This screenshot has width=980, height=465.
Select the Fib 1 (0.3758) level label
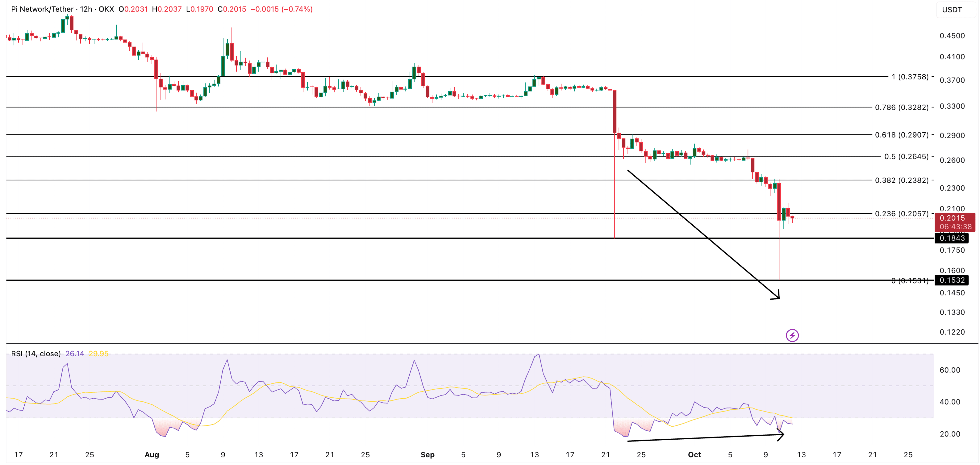910,77
